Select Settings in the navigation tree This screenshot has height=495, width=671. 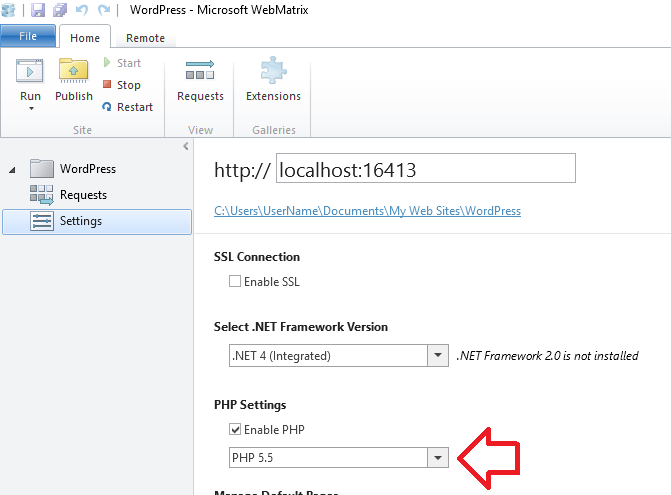click(97, 222)
